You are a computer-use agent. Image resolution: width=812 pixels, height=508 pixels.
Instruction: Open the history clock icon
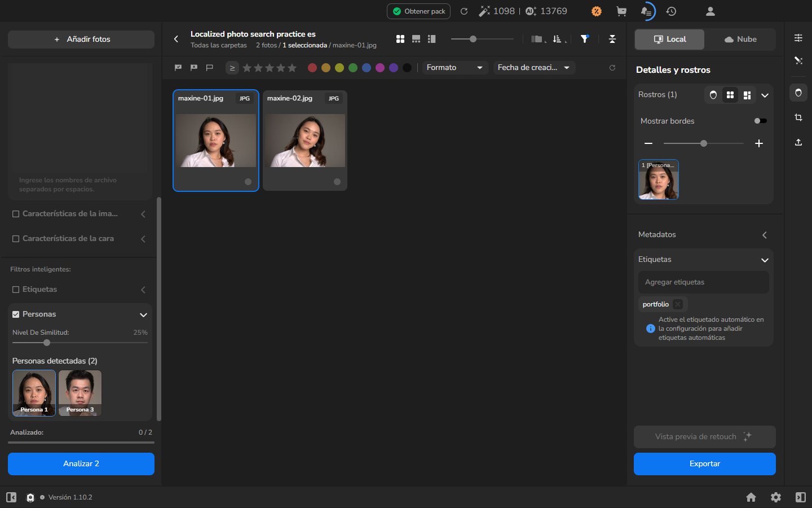tap(671, 11)
